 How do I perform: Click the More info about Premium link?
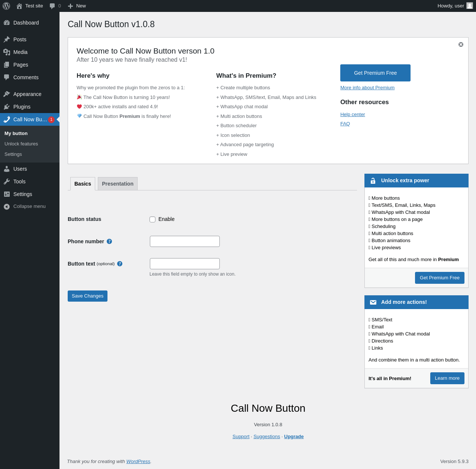pos(367,88)
